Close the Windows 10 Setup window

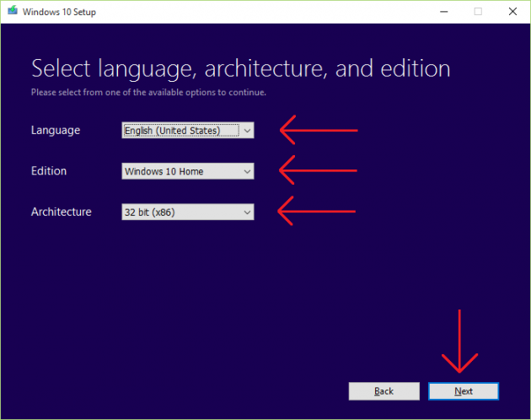click(512, 11)
